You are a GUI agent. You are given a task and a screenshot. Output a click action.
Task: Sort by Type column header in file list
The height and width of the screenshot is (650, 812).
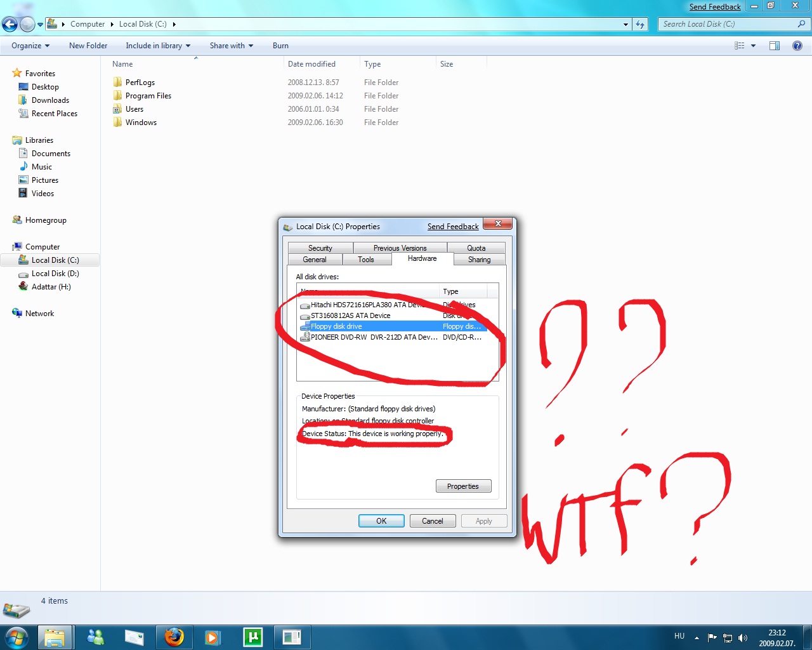click(x=372, y=64)
